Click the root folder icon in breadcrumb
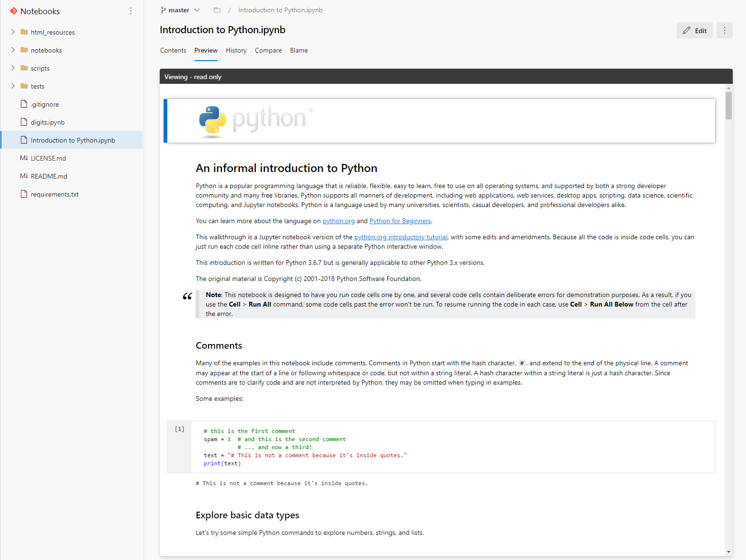Screen dimensions: 746x560 217,10
